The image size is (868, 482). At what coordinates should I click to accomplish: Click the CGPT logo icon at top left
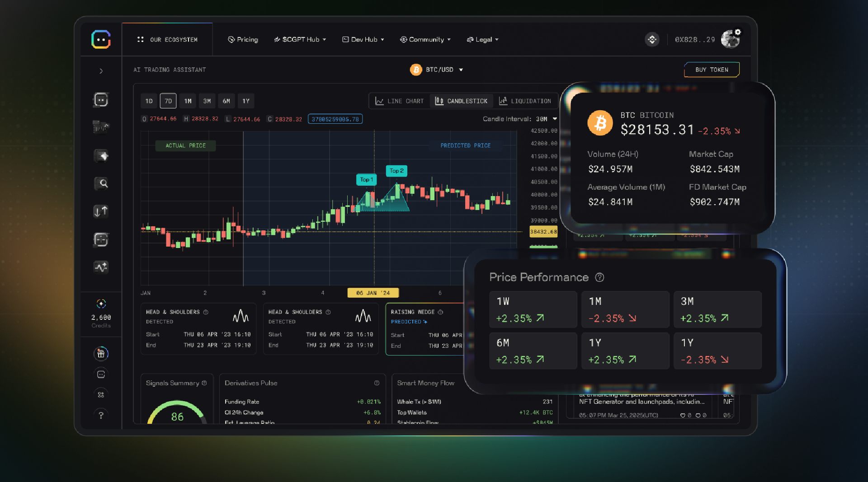pyautogui.click(x=101, y=39)
